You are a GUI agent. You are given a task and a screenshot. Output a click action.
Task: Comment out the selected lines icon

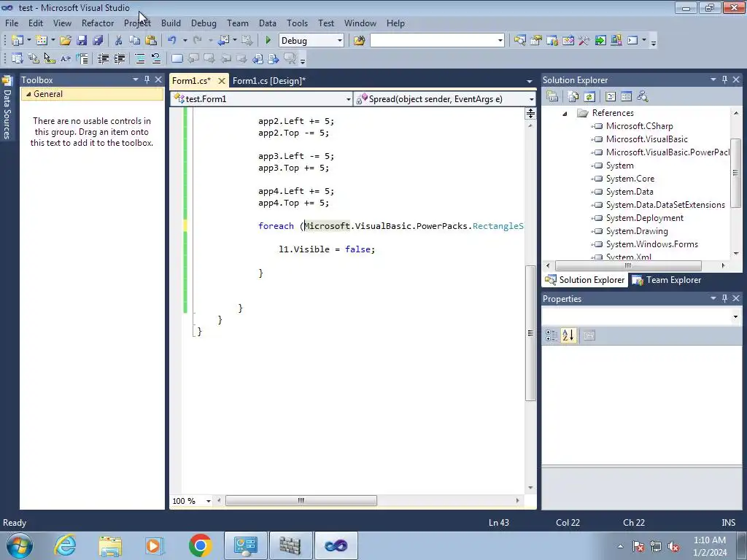(140, 58)
